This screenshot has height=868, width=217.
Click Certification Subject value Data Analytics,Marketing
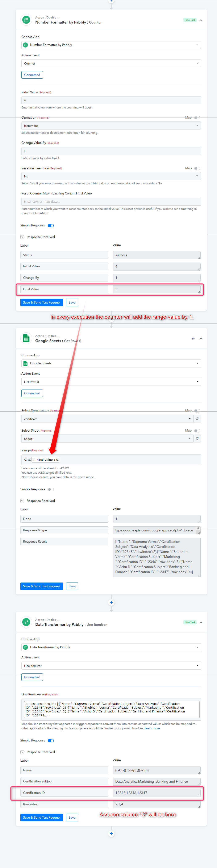(x=157, y=781)
